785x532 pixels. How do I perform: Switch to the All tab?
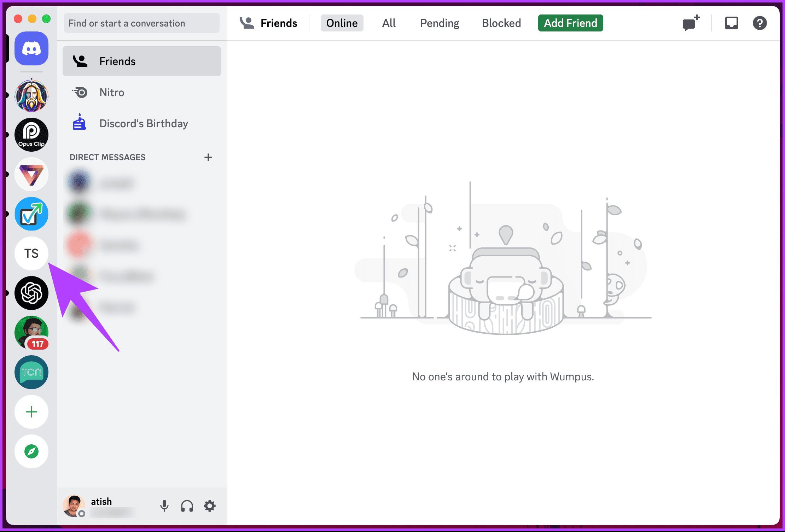(389, 23)
